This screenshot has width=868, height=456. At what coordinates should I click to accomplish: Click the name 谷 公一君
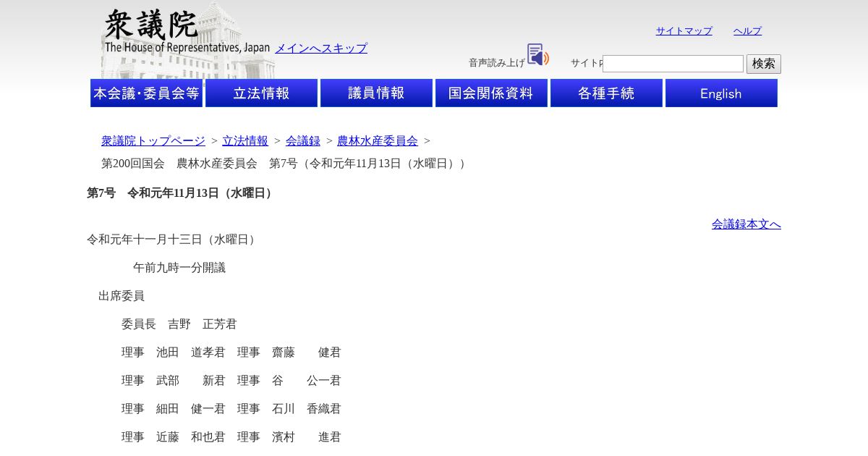point(307,381)
